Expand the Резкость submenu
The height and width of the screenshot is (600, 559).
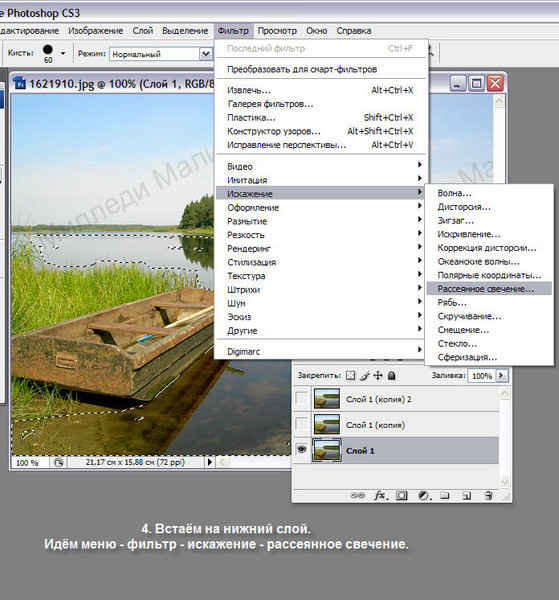[321, 235]
